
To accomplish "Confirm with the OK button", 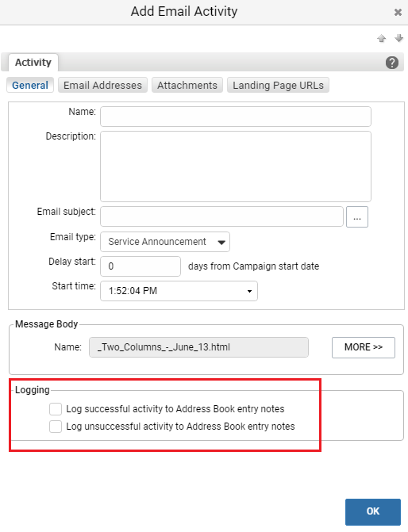I will (x=373, y=511).
